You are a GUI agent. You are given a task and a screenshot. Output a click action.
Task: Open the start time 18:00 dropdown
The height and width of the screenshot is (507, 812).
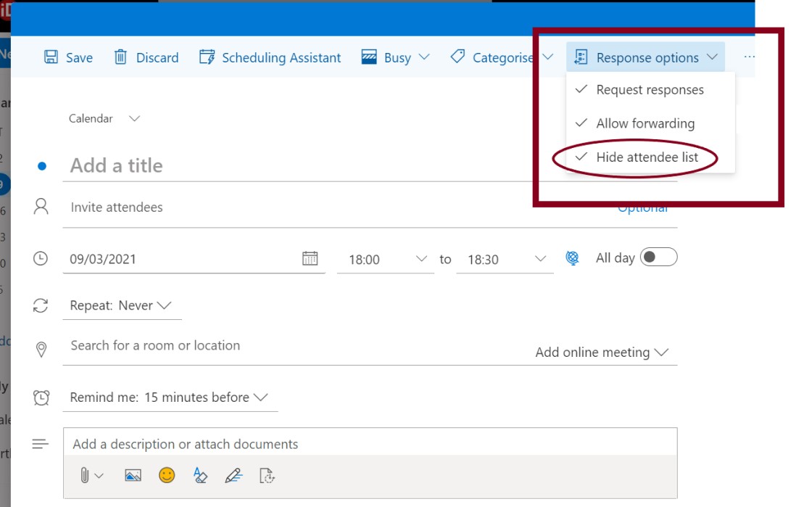[388, 259]
